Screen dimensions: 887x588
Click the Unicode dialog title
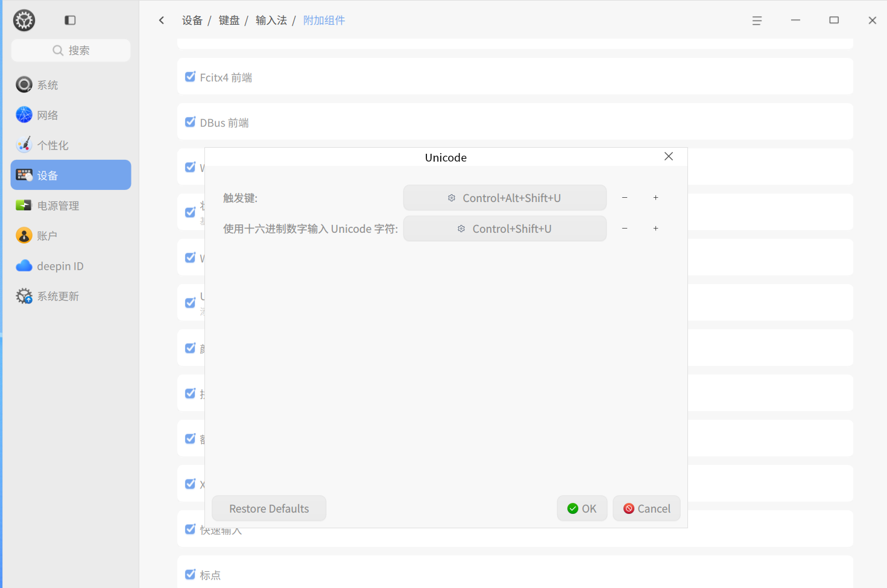(x=446, y=157)
